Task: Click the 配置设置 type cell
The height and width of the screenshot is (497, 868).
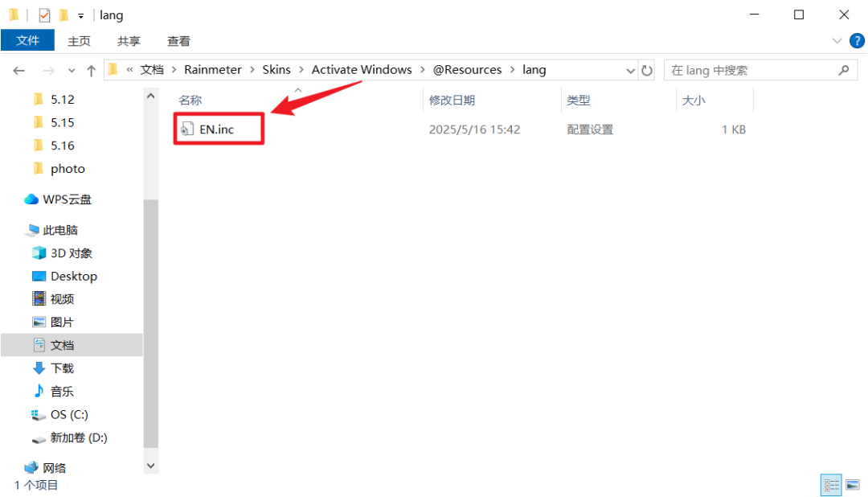Action: coord(590,129)
